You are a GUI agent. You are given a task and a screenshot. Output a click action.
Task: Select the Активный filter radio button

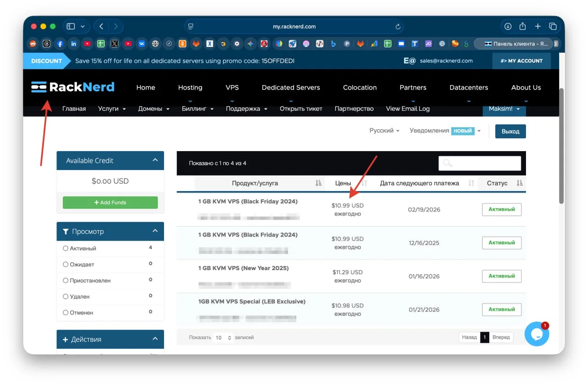pos(65,249)
